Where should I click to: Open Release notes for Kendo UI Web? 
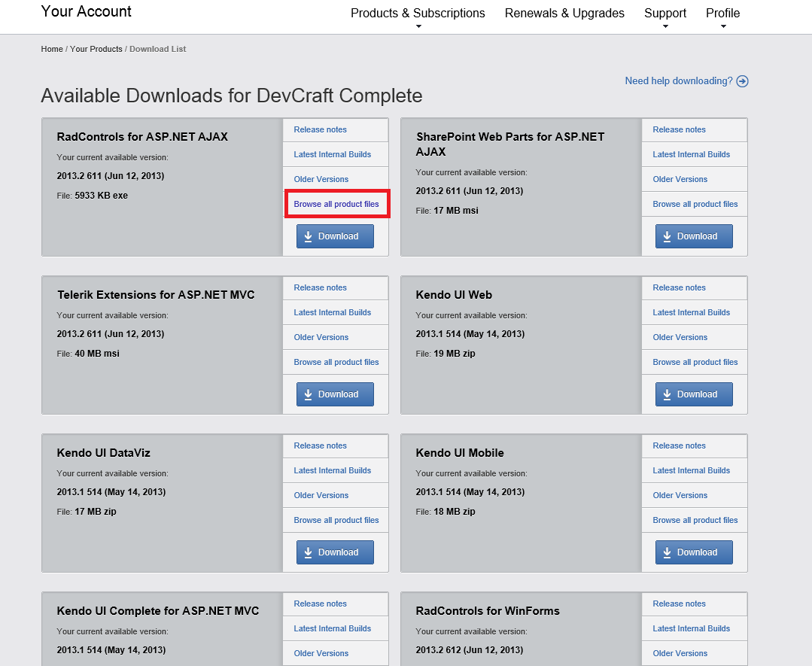(x=679, y=288)
